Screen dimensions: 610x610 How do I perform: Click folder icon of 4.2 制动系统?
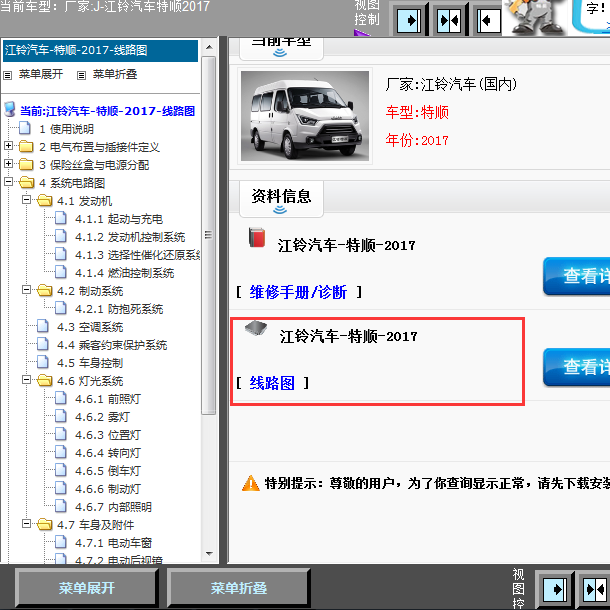[44, 290]
